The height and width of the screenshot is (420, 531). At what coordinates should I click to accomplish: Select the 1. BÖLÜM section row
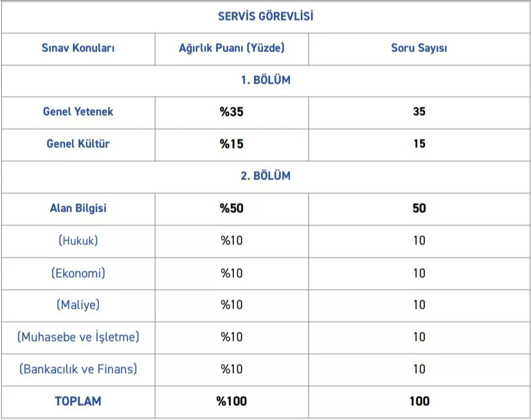(x=265, y=80)
